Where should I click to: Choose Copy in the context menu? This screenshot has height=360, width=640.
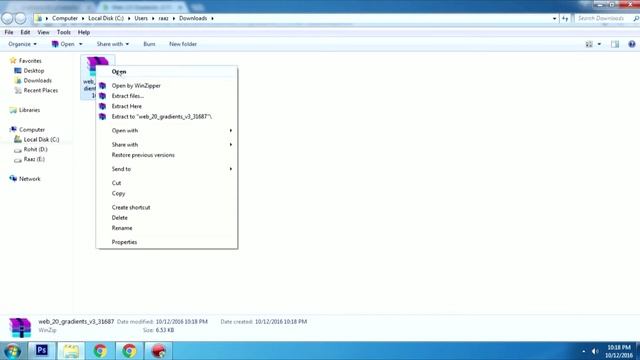coord(167,193)
